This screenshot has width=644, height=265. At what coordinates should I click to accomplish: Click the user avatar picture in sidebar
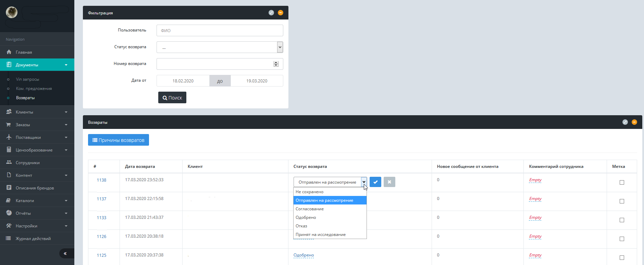(x=12, y=13)
